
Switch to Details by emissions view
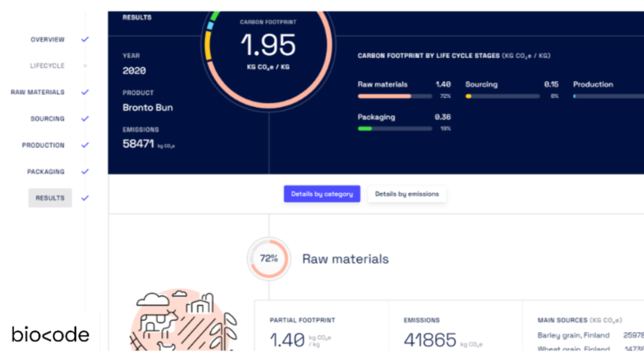(407, 194)
